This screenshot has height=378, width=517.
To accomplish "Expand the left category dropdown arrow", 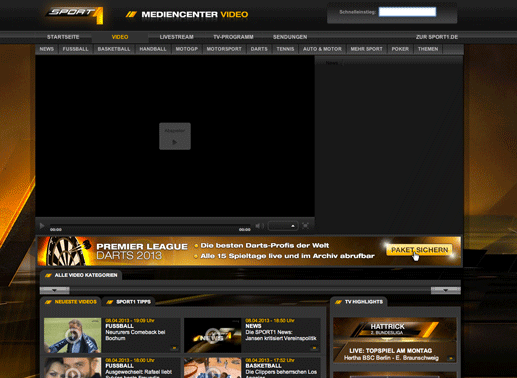I will 55,290.
